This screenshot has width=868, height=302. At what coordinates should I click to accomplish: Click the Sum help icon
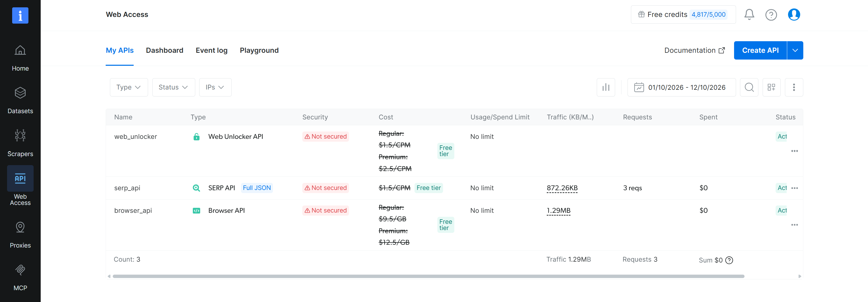pos(729,260)
